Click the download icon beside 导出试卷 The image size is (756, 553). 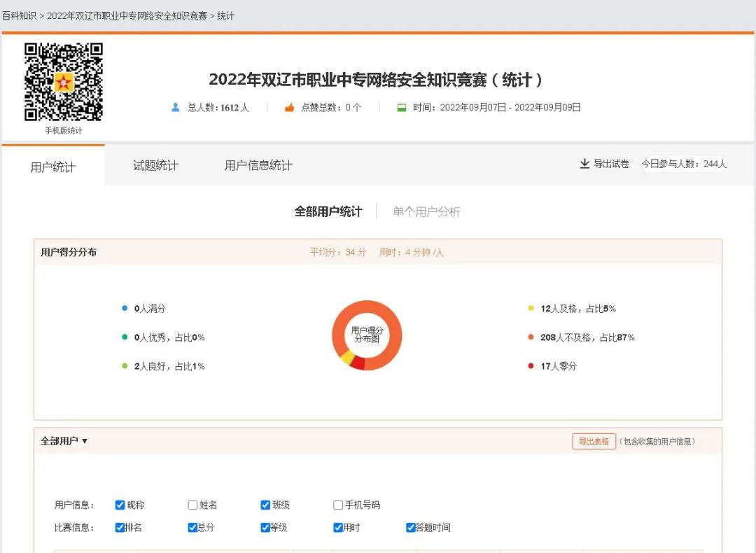point(584,164)
